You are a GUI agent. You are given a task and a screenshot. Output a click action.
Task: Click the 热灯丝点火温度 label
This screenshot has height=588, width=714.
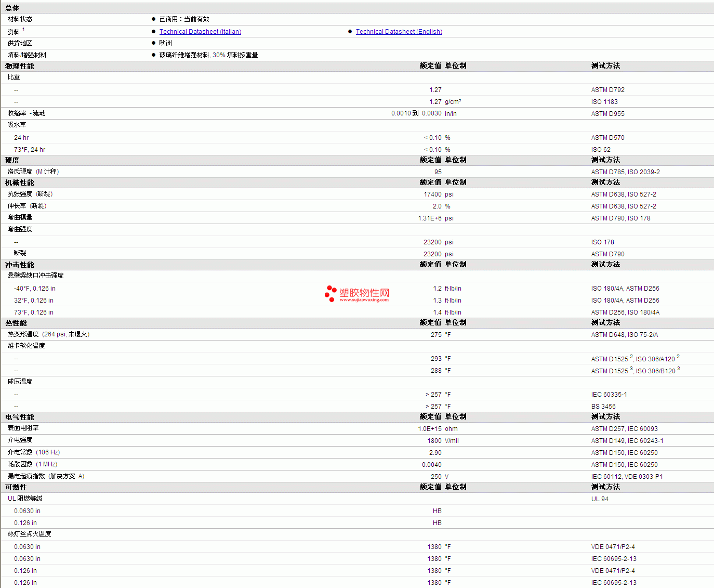[29, 534]
